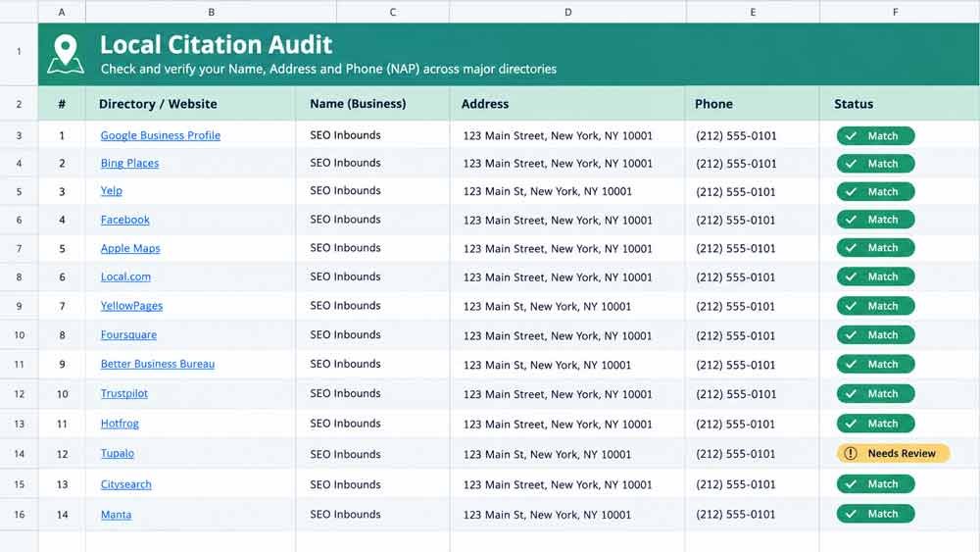Click the Match badge in Manta row

875,514
